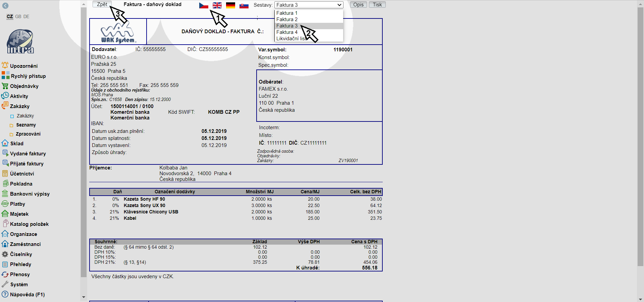Click the Pokladna cash register icon
644x302 pixels.
5,184
